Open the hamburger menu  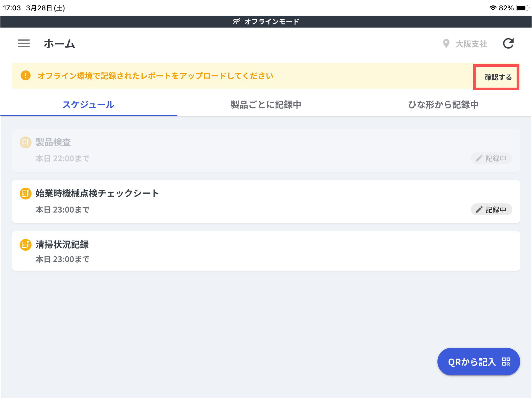point(24,43)
